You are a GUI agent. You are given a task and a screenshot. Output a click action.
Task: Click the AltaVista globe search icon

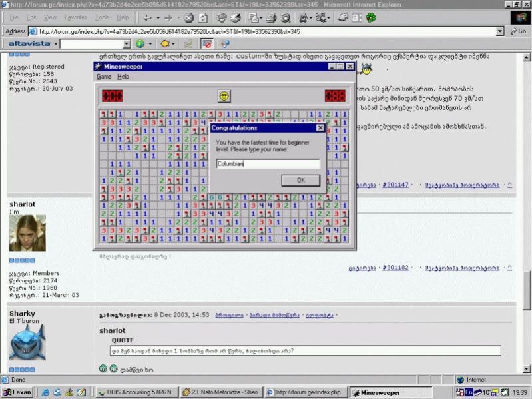[140, 43]
